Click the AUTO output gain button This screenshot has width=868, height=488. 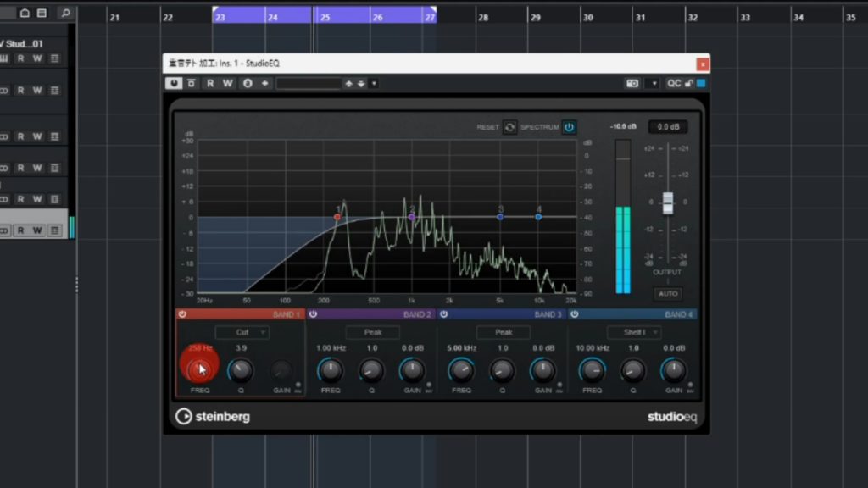point(667,293)
